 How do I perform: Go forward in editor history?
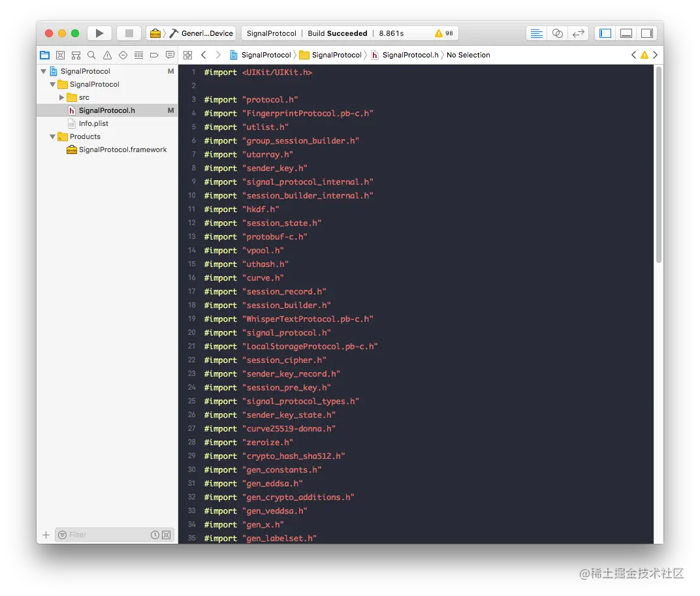click(218, 55)
